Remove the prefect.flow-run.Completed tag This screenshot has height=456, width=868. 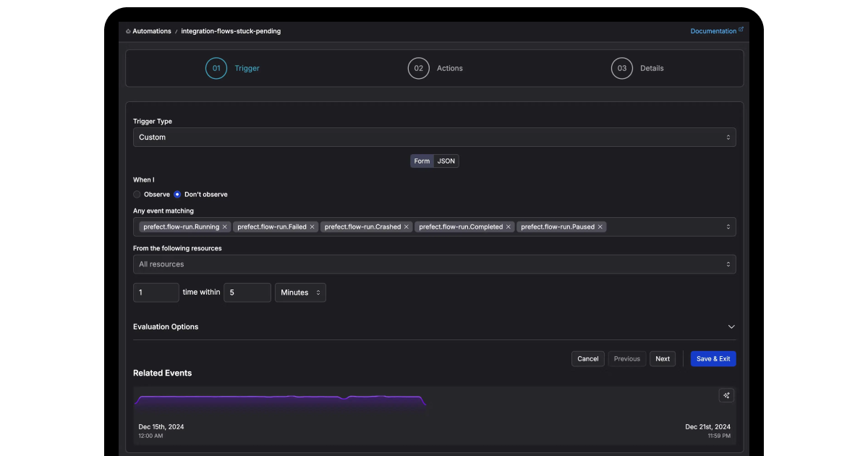[x=509, y=227]
